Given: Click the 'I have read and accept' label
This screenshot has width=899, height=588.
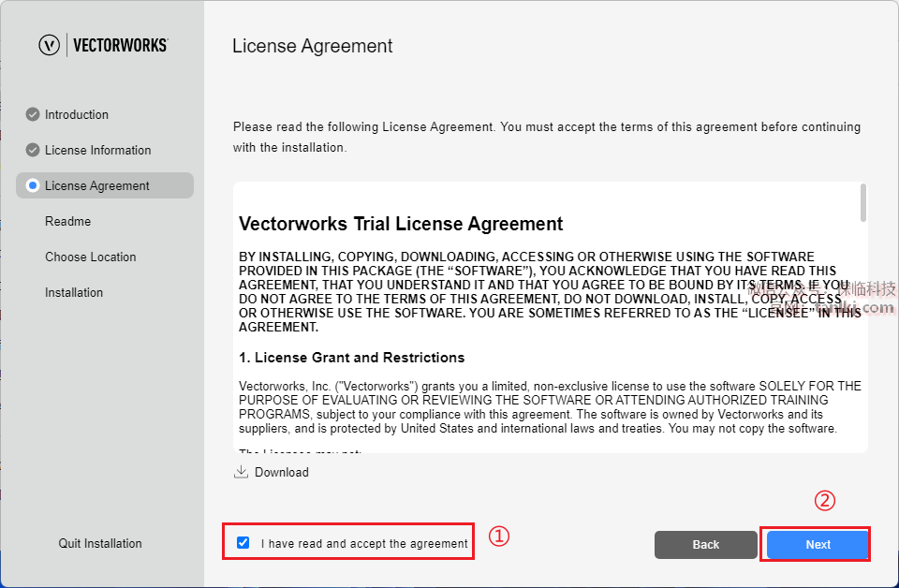Looking at the screenshot, I should click(364, 543).
